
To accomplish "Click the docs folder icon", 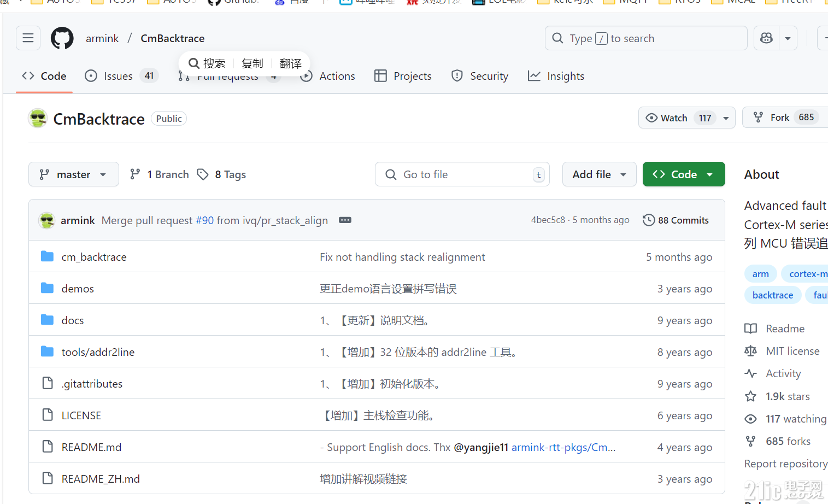I will [x=48, y=320].
